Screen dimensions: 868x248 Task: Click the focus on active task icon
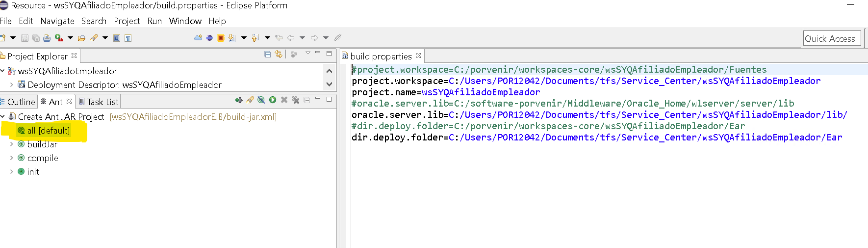click(294, 54)
